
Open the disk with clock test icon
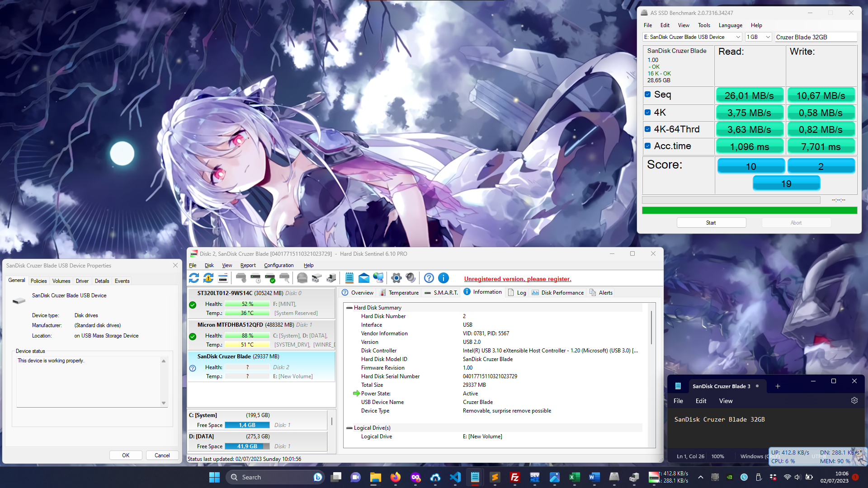click(255, 278)
